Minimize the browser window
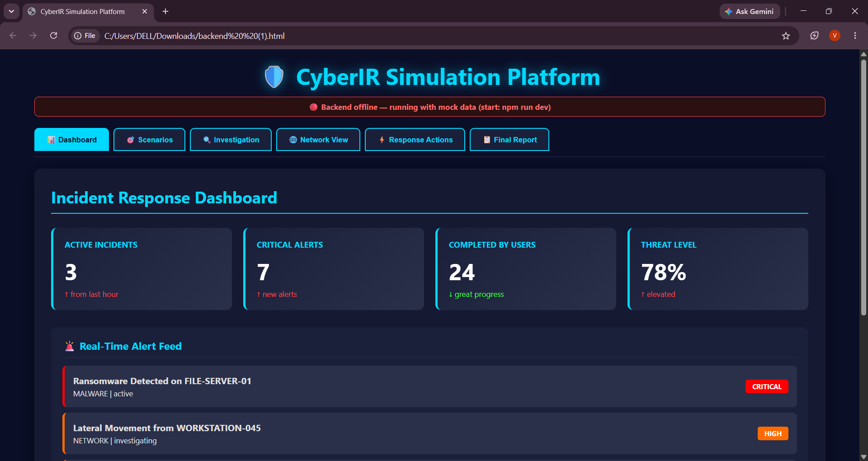This screenshot has height=461, width=868. click(x=803, y=11)
